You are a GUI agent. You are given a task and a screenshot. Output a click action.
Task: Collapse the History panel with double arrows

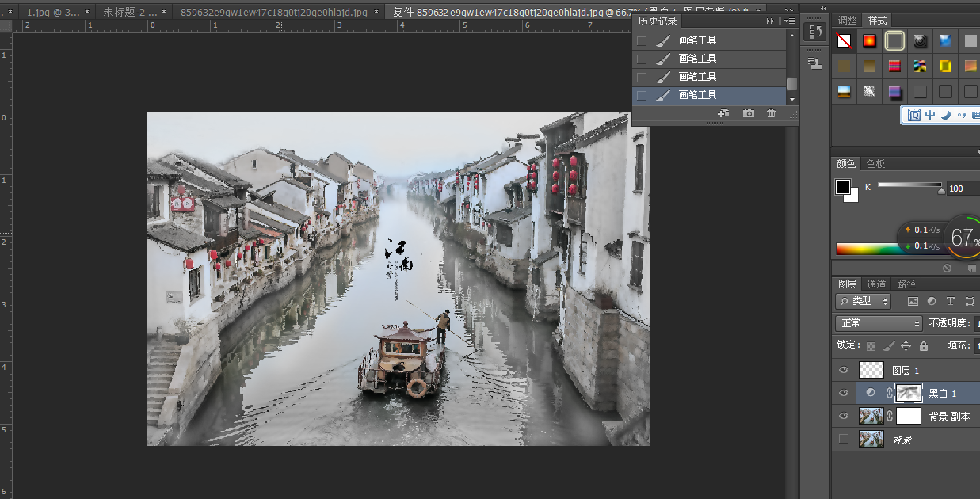coord(770,21)
